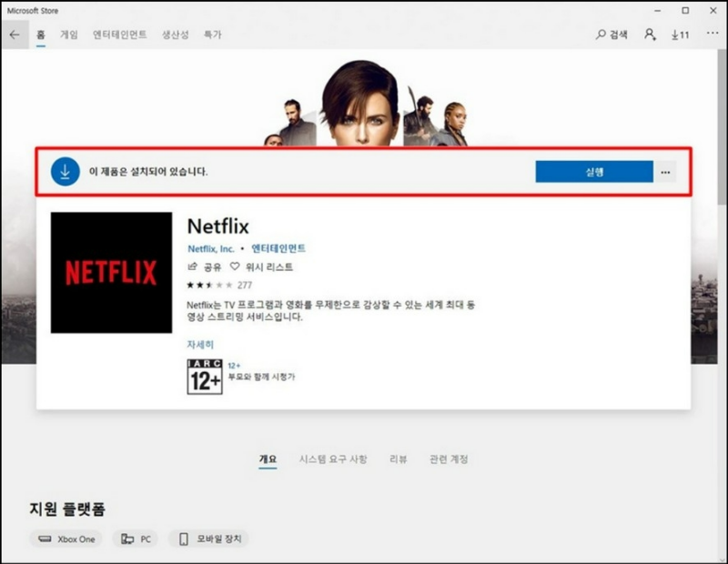The height and width of the screenshot is (564, 728).
Task: Maximize the Microsoft Store window
Action: 685,10
